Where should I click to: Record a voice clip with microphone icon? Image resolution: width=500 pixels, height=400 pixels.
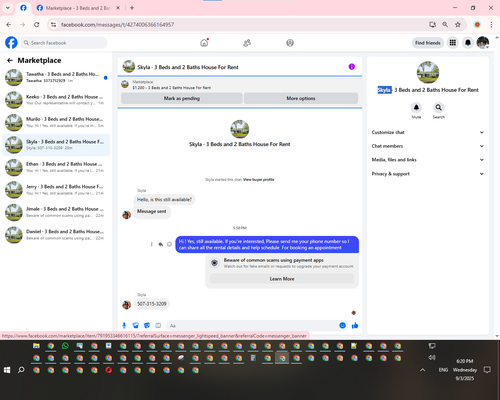coord(124,325)
